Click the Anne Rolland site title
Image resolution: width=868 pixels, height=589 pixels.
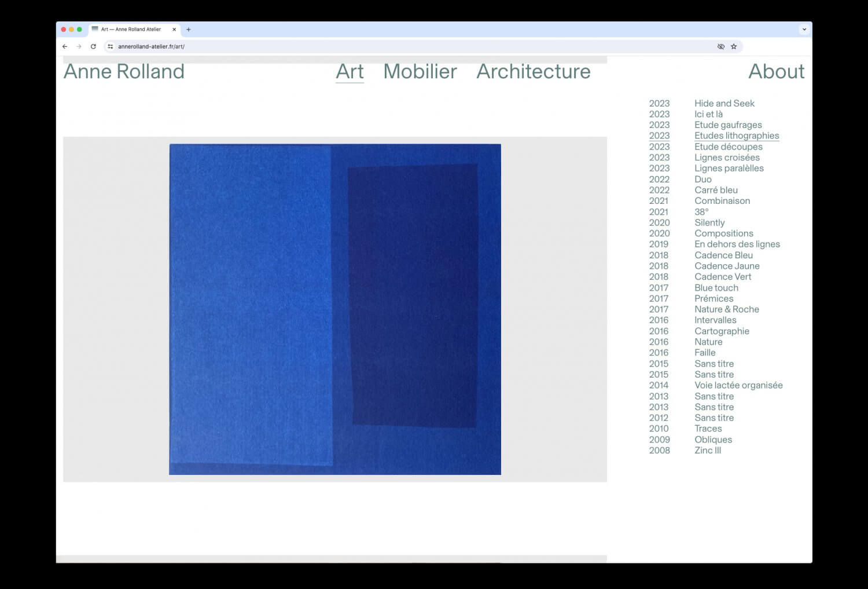(x=124, y=72)
